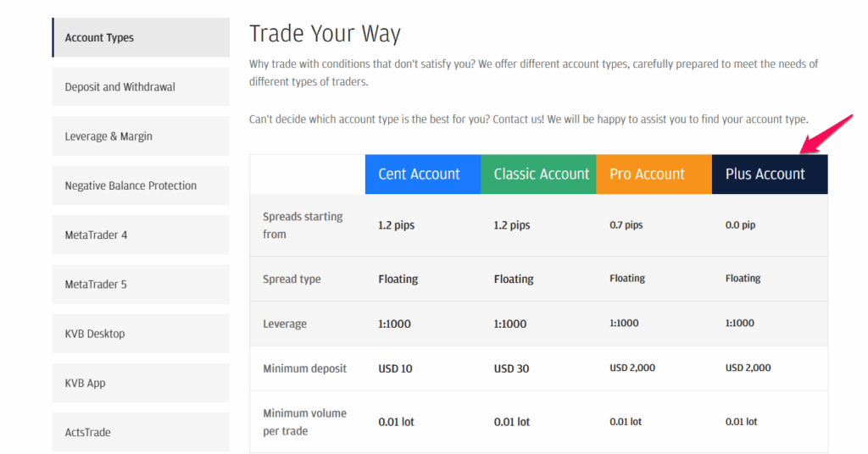Viewport: 868px width, 454px height.
Task: Click the 'Spreads starting from' row label
Action: pyautogui.click(x=303, y=225)
